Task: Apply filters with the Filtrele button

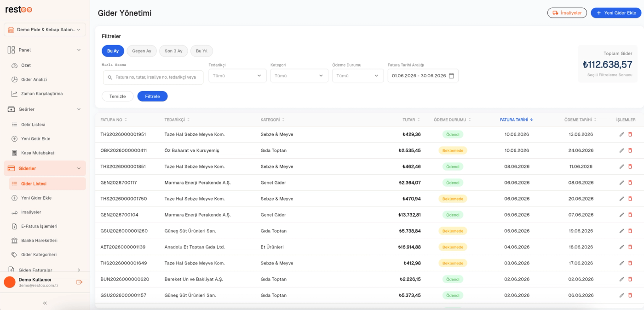Action: [152, 96]
